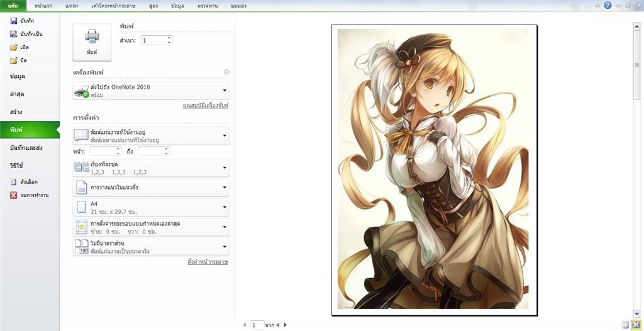Click the print preview page image
The width and height of the screenshot is (644, 331).
tap(434, 171)
